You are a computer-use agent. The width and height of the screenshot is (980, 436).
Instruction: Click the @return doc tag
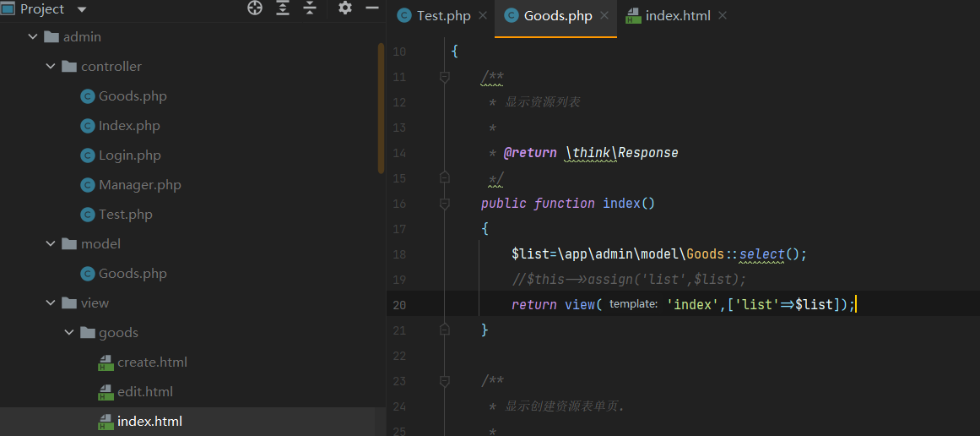[x=530, y=153]
